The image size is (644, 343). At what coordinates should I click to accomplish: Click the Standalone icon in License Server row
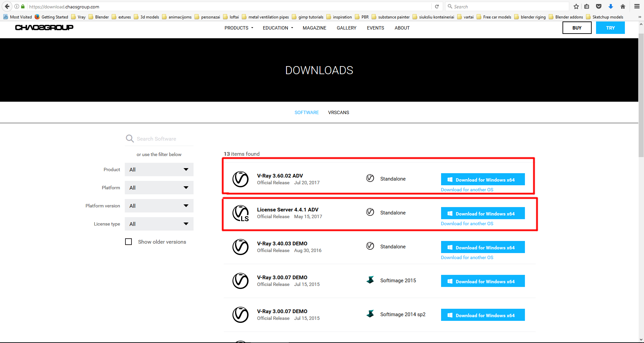[370, 212]
